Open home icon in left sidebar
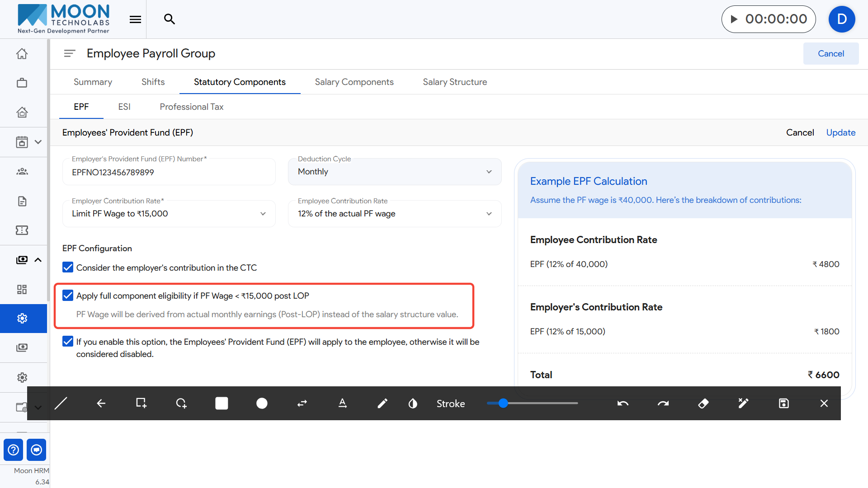 [x=22, y=54]
